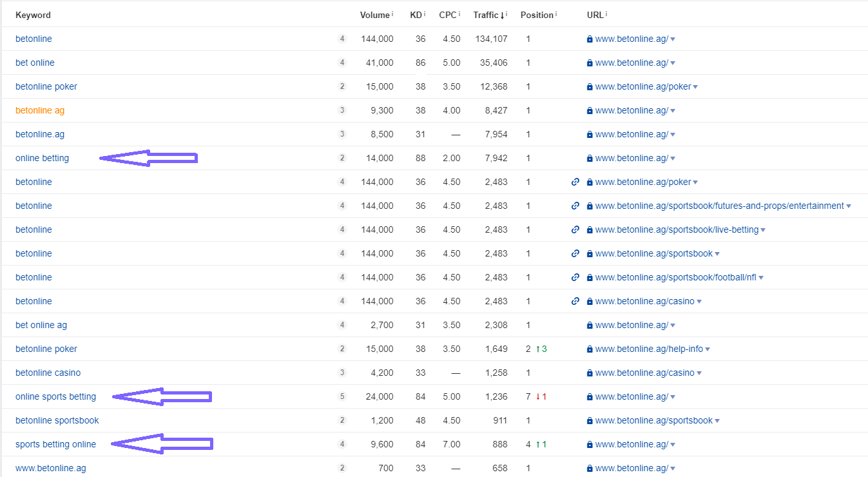
Task: Click the info icon beside Position header
Action: click(555, 14)
